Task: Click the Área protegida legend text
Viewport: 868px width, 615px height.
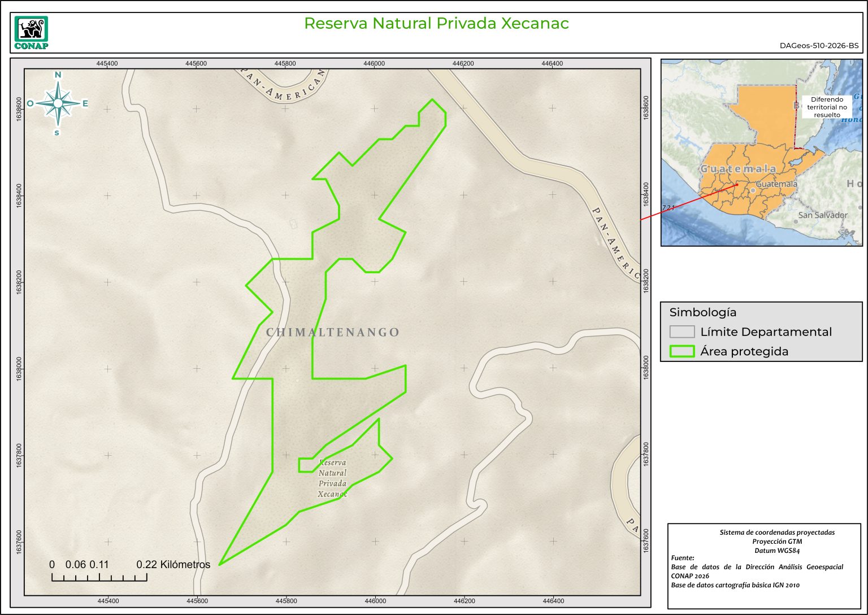Action: coord(744,351)
